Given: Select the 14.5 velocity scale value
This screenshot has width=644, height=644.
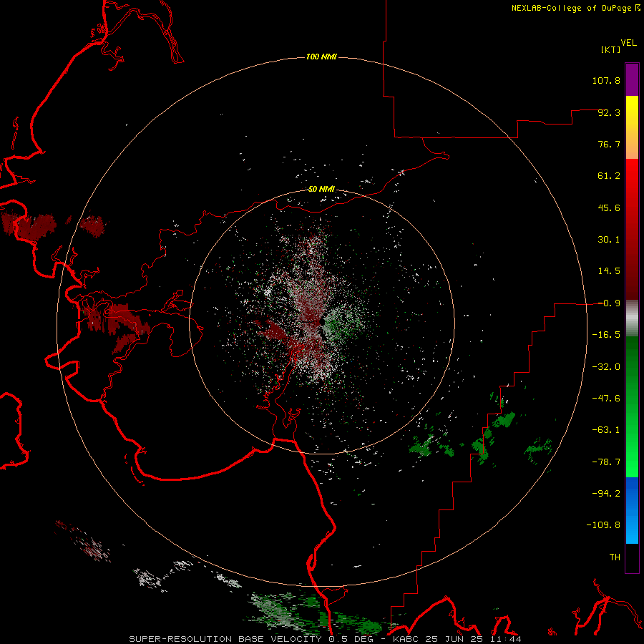Looking at the screenshot, I should pos(609,271).
